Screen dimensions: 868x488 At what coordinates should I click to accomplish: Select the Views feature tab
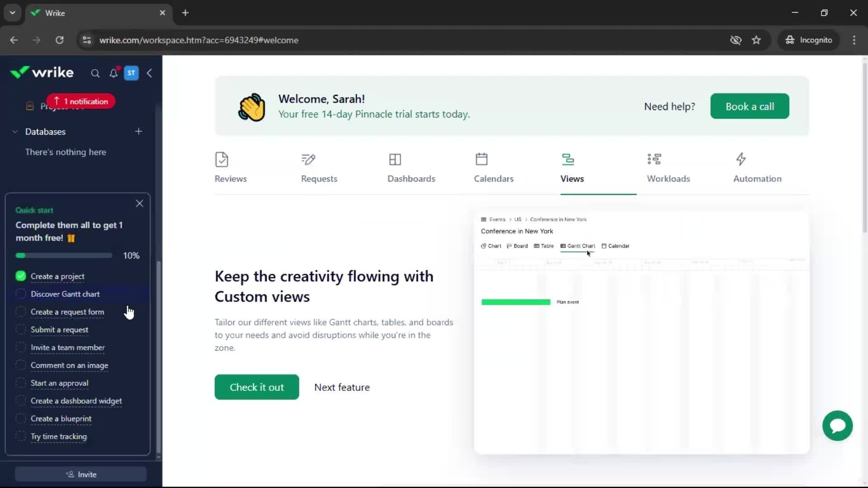[x=572, y=168]
